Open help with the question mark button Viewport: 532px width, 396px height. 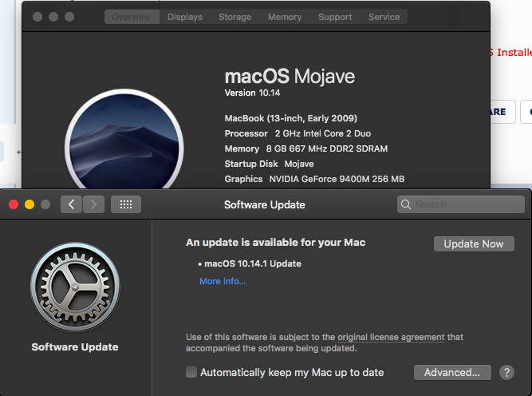[506, 373]
